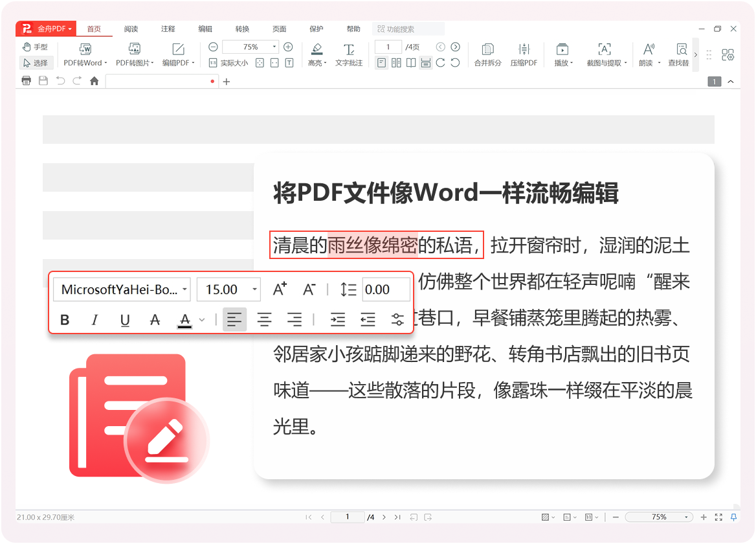
Task: Switch to the 首页 tab
Action: [x=94, y=29]
